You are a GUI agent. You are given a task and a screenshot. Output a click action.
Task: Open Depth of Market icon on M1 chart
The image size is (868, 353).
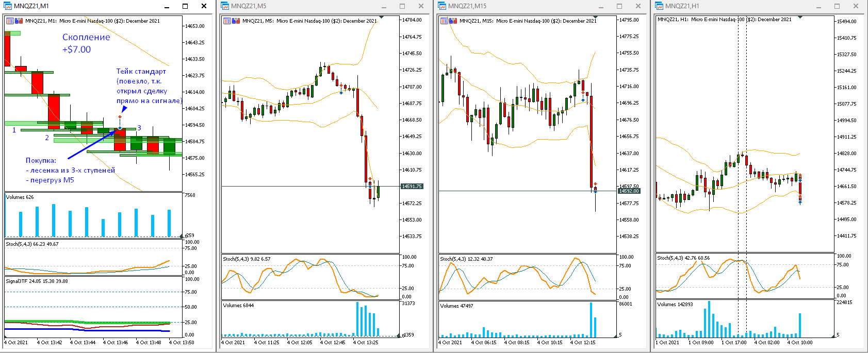click(19, 21)
